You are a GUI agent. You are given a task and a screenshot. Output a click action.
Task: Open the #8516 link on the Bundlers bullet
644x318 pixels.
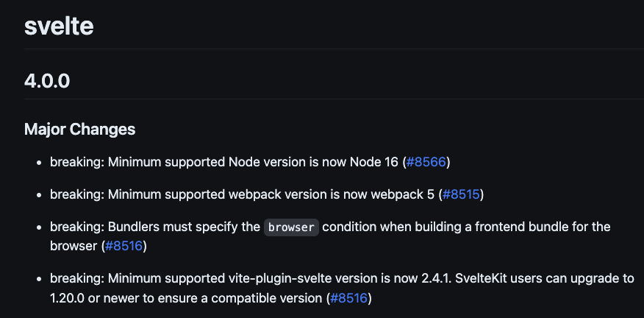(124, 246)
